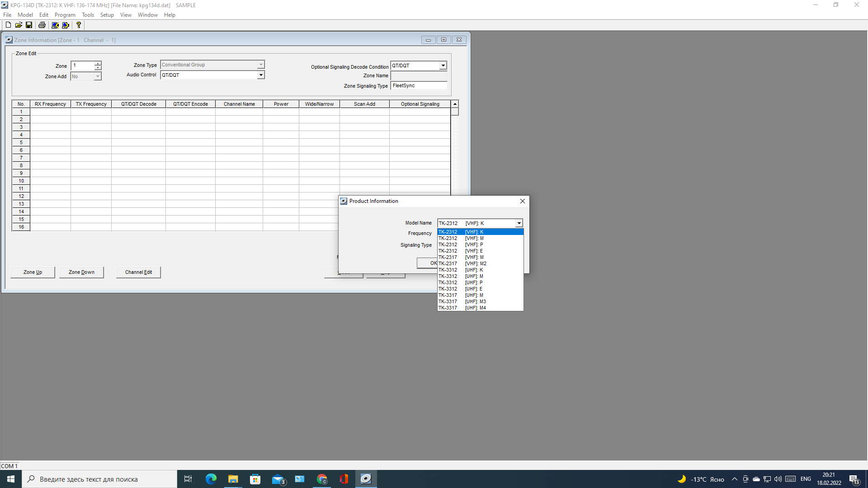Save data using the floppy disk icon
This screenshot has height=488, width=868.
point(29,25)
